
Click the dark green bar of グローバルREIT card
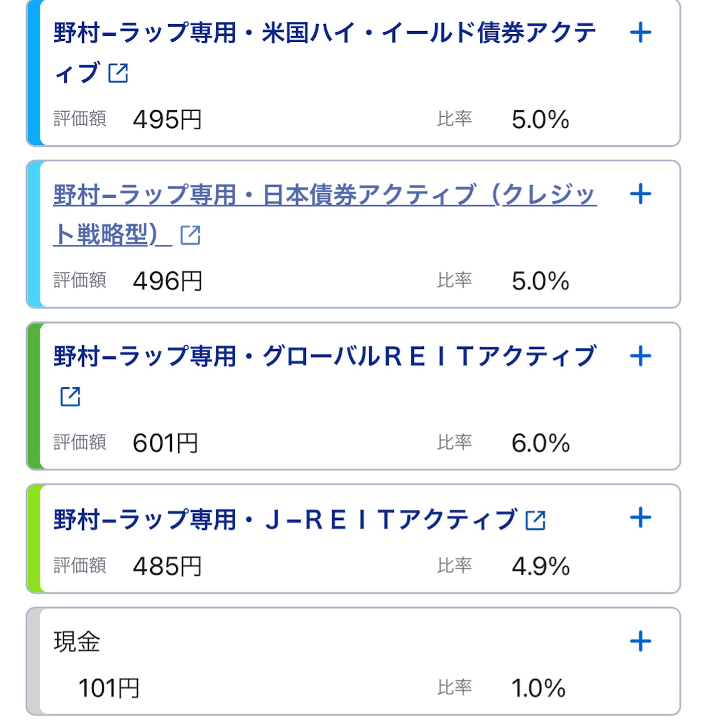tap(34, 396)
